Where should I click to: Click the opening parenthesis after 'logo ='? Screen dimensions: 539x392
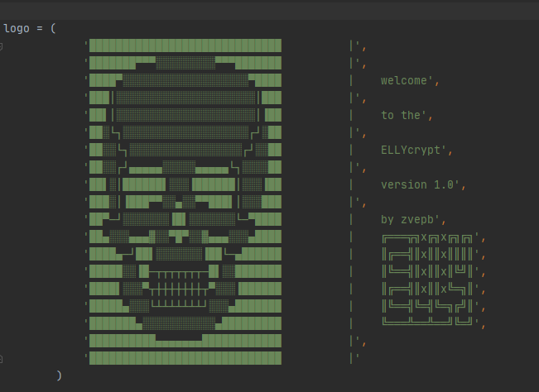[x=53, y=28]
